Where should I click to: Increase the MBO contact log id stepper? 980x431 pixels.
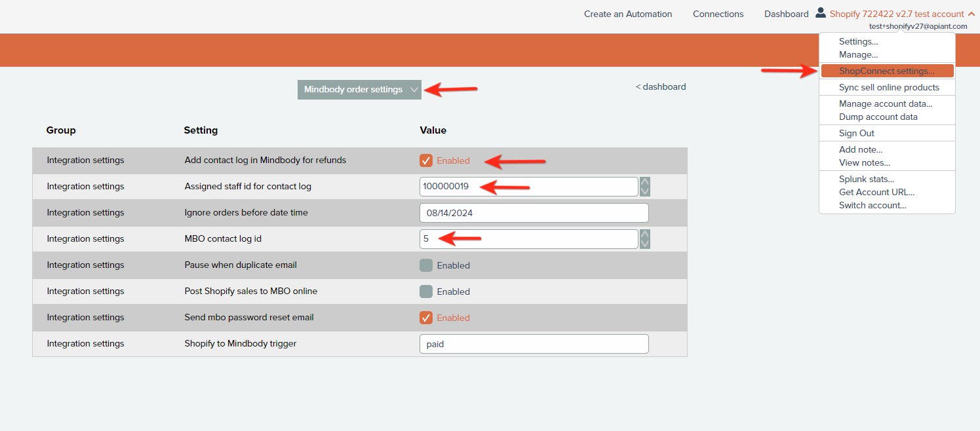point(644,234)
